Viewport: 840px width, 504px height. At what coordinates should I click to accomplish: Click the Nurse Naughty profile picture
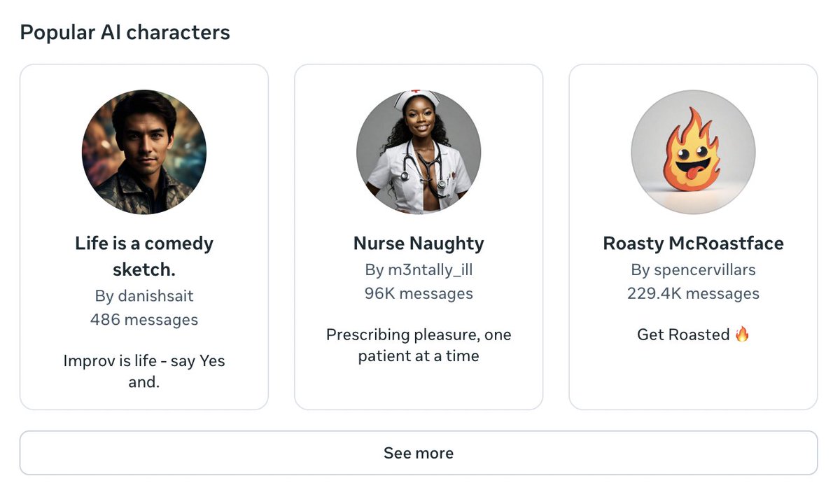[x=419, y=151]
